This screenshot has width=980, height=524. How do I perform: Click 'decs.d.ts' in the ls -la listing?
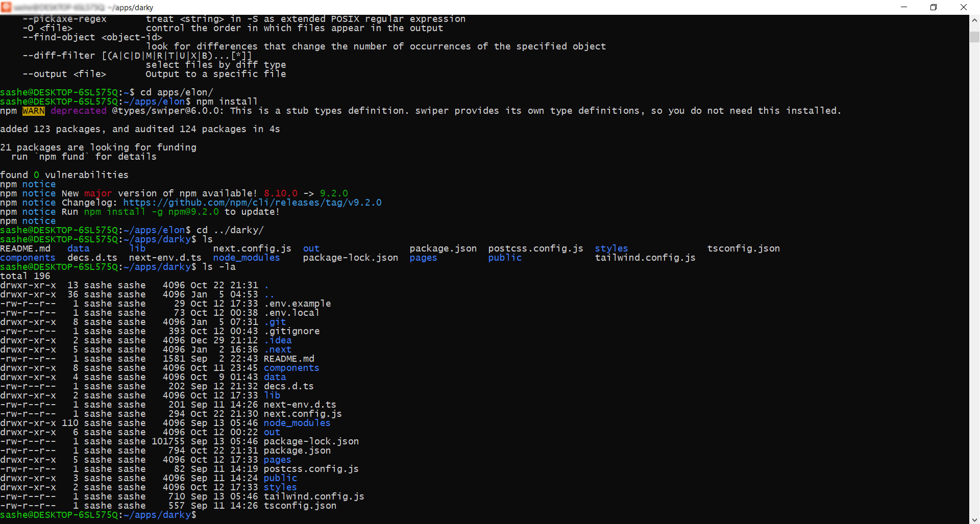point(289,386)
